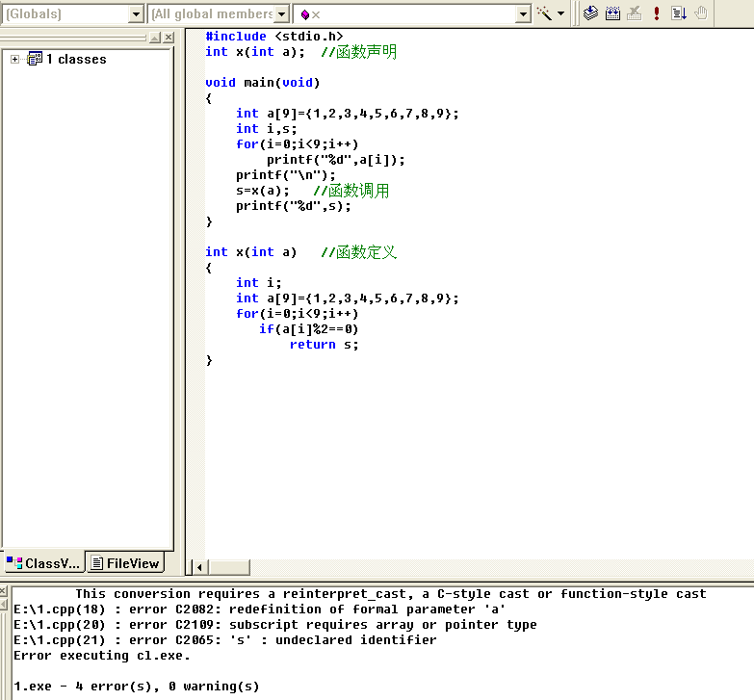Viewport: 754px width, 700px height.
Task: Click the WizardBar magic wand icon
Action: [544, 13]
